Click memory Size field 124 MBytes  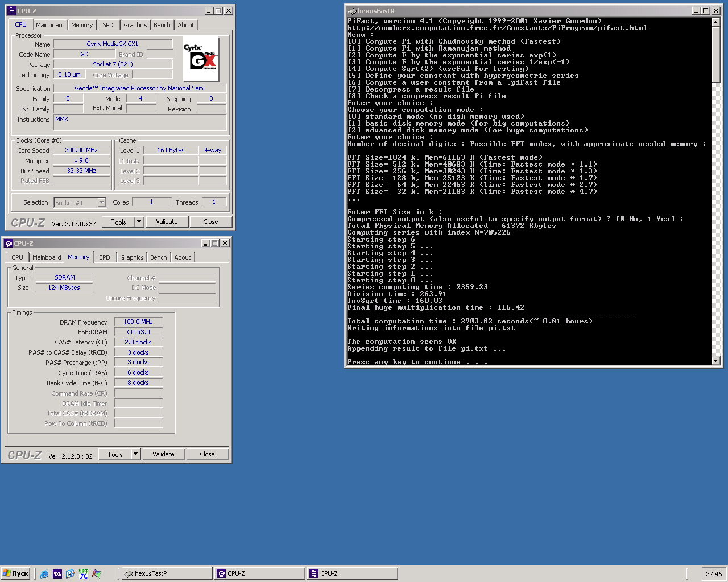(x=64, y=288)
